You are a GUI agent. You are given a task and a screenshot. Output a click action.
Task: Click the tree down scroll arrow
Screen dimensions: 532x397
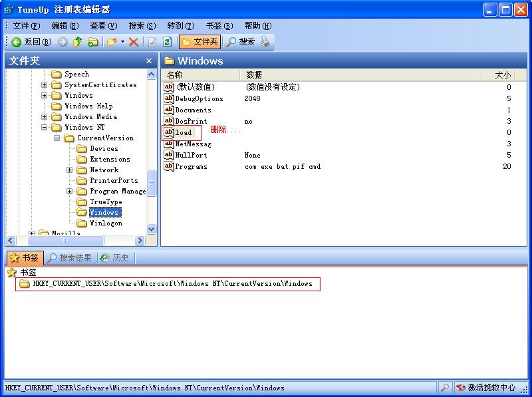(152, 229)
